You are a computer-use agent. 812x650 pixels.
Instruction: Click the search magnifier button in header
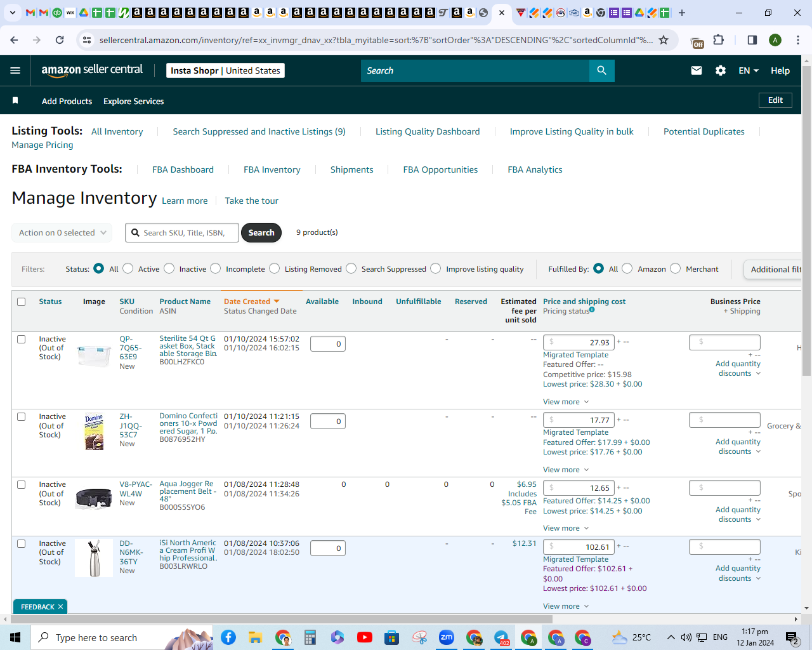(x=601, y=70)
